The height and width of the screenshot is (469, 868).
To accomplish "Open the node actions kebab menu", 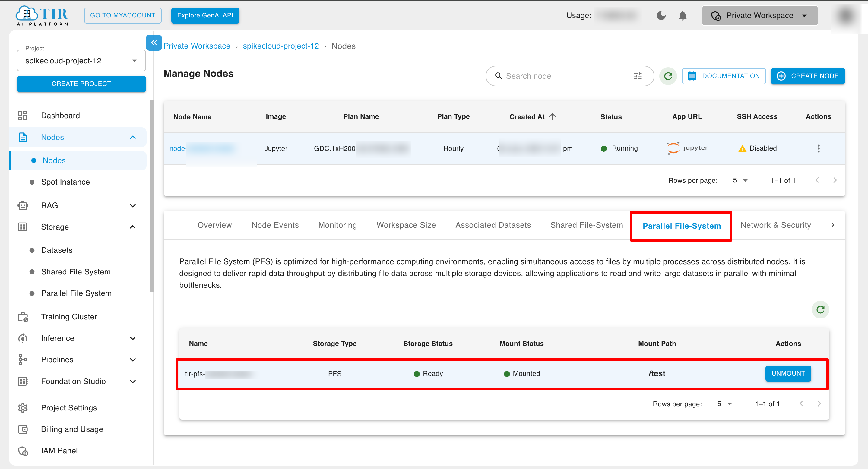I will tap(819, 148).
